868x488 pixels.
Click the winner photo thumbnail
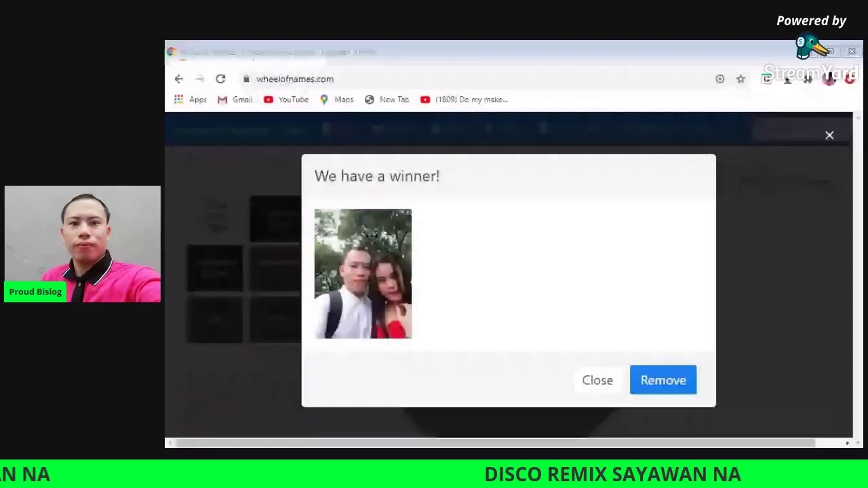pos(363,274)
